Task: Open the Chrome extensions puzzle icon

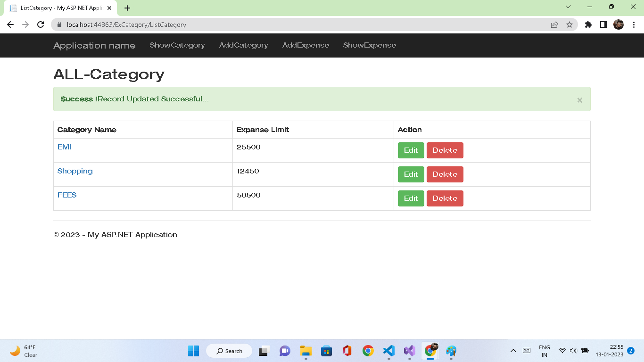Action: tap(588, 25)
